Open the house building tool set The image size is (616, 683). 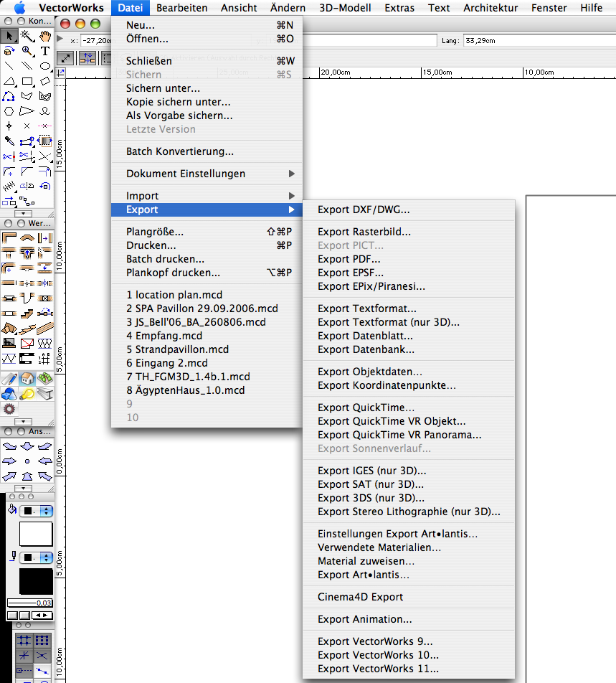coord(27,379)
